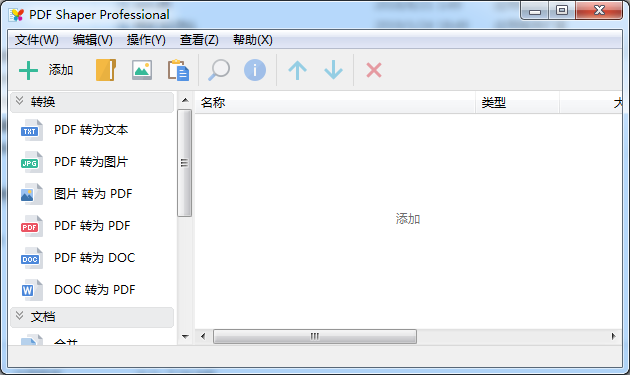Click the Add folder toolbar icon
The image size is (630, 375).
106,70
